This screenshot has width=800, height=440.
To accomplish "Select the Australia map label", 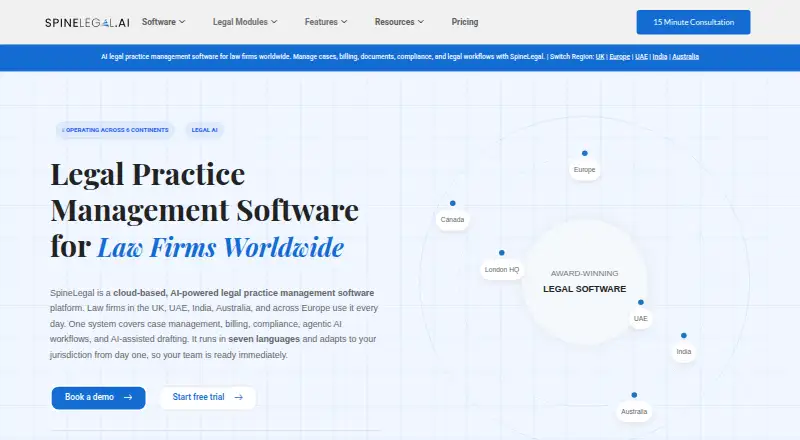I will (634, 411).
